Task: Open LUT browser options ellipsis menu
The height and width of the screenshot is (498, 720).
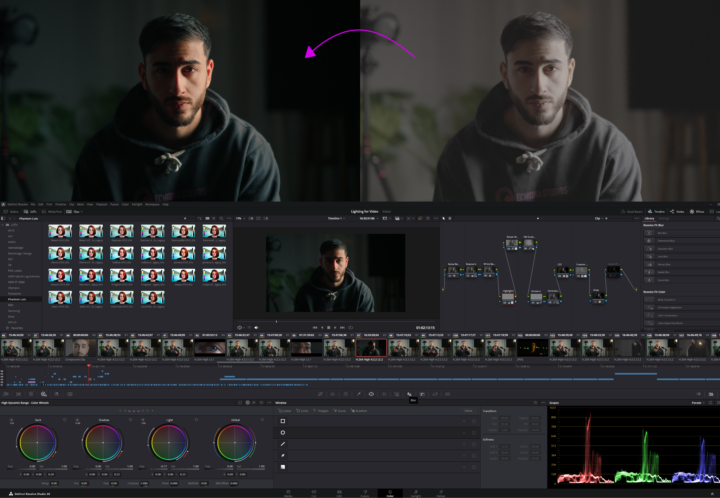Action: coord(229,218)
